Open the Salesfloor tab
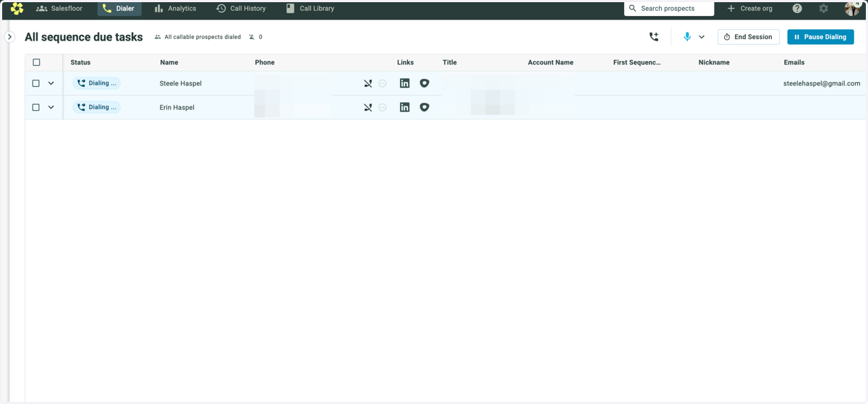The width and height of the screenshot is (868, 404). click(59, 9)
